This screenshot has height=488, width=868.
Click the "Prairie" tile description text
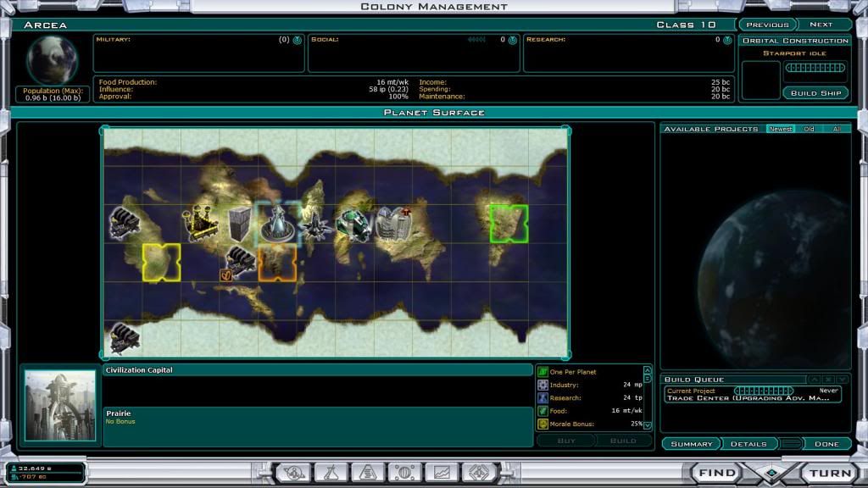click(119, 413)
